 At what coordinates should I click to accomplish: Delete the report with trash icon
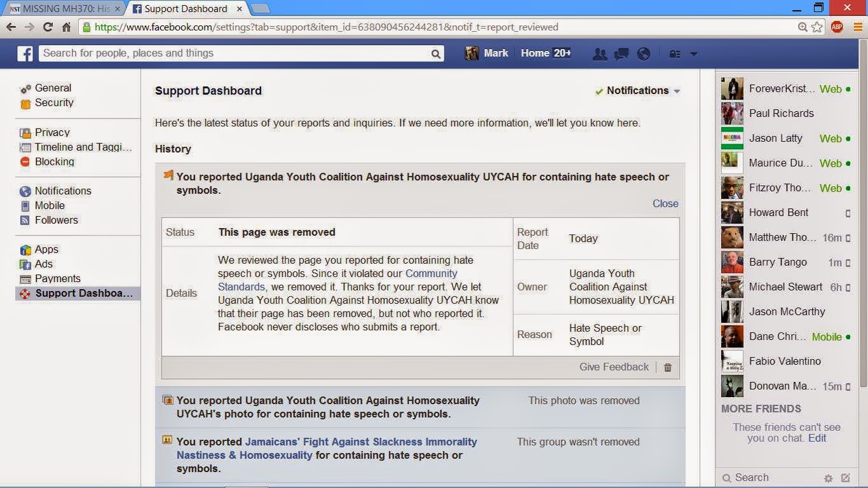click(668, 367)
